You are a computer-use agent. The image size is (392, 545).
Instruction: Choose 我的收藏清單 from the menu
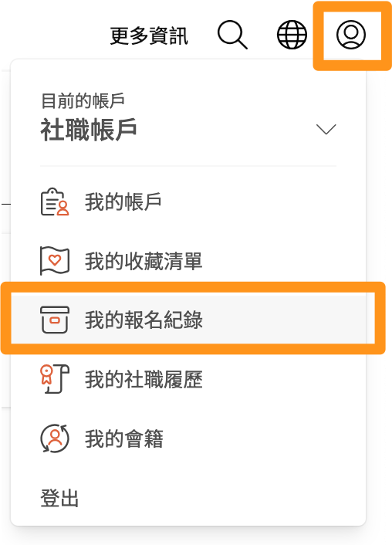coord(188,261)
